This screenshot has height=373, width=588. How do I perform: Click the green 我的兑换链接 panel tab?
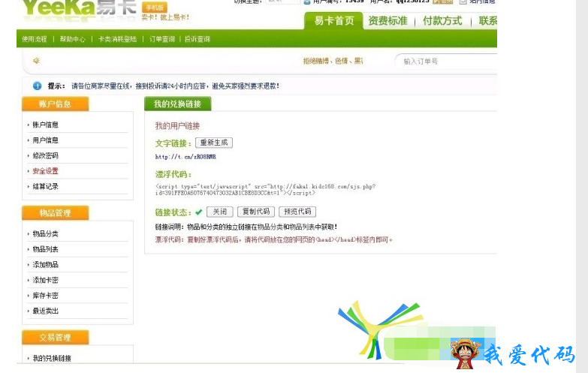click(178, 104)
